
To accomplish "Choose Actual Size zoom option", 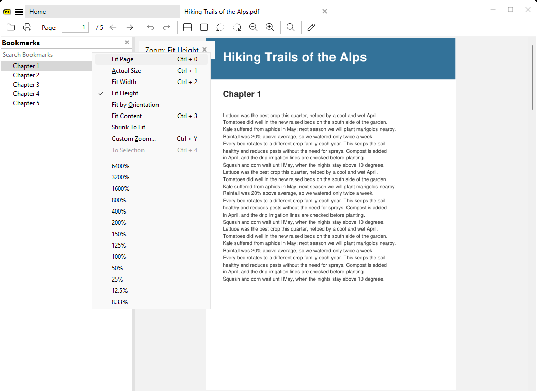I will (x=151, y=71).
